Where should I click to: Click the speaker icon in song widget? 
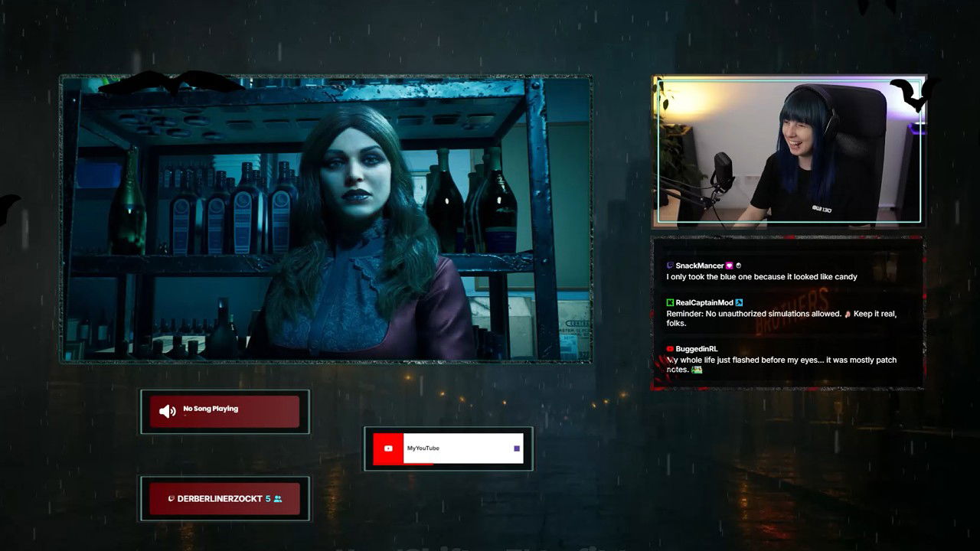tap(167, 412)
